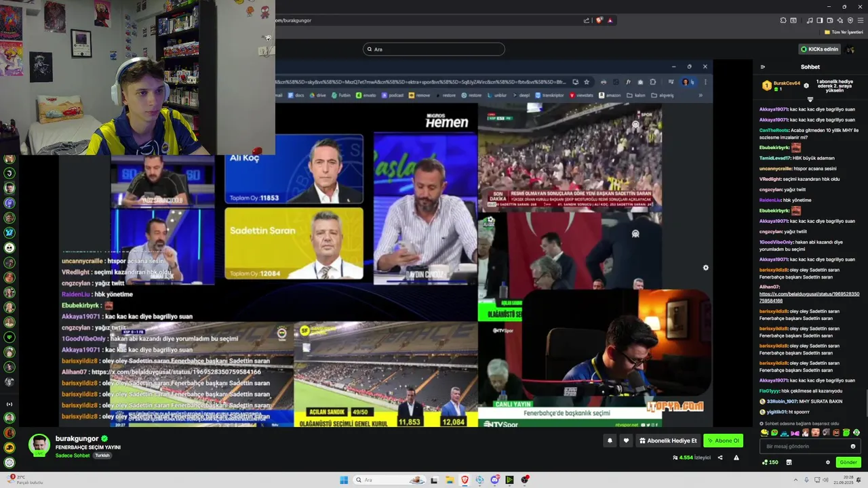868x488 pixels.
Task: Open the Abonelik Hediye Et gift button
Action: (x=668, y=441)
